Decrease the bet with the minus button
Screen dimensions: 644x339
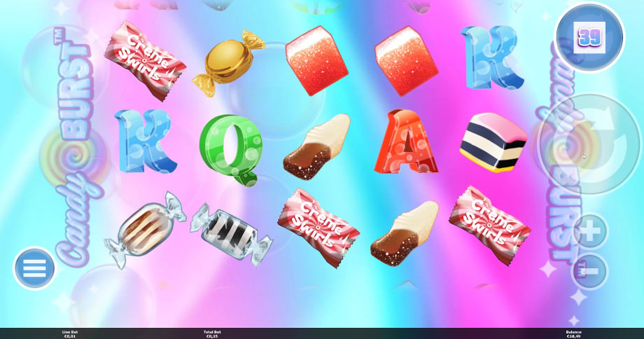point(591,271)
